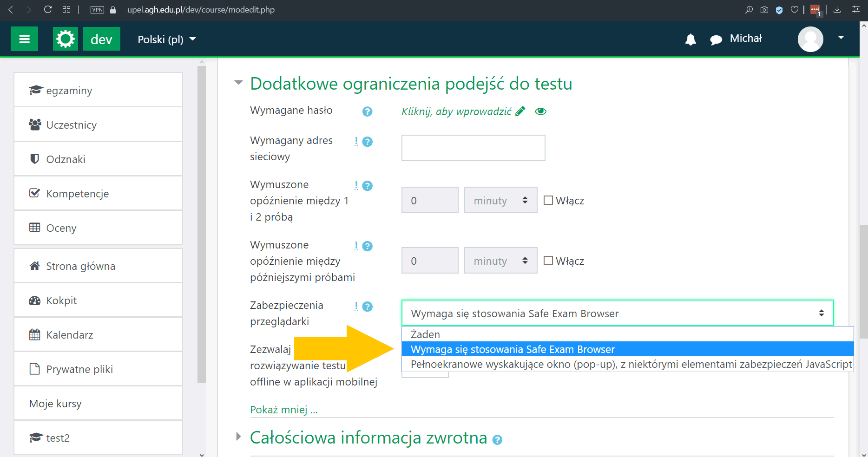This screenshot has width=868, height=457.
Task: Click the user profile avatar
Action: click(810, 39)
